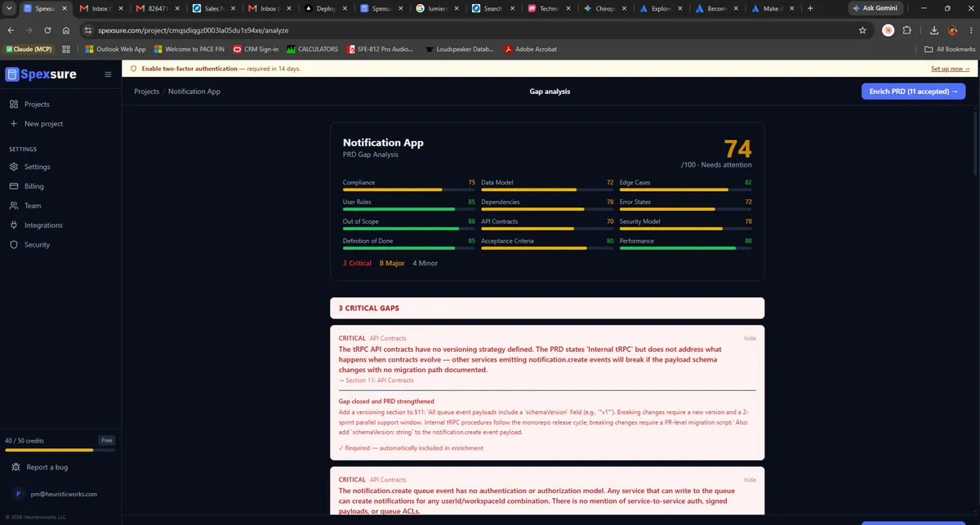Click the '4 Minor' count text
The height and width of the screenshot is (525, 980).
coord(425,263)
